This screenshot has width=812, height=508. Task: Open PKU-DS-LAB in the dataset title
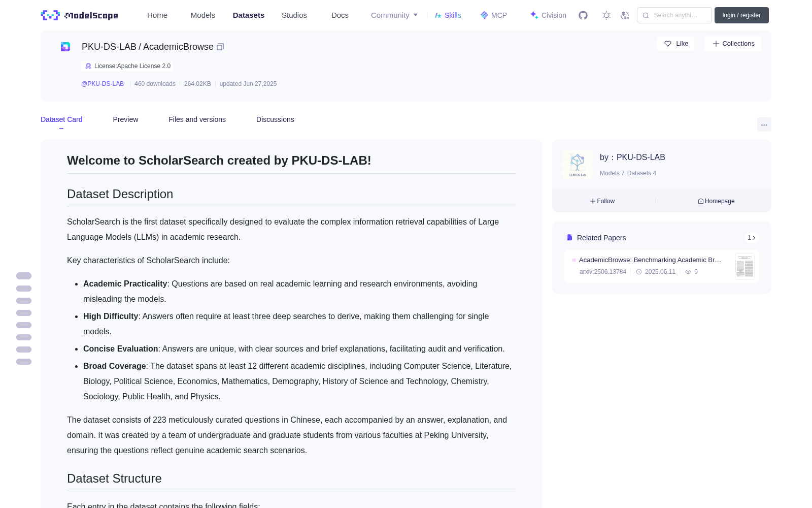(x=109, y=47)
